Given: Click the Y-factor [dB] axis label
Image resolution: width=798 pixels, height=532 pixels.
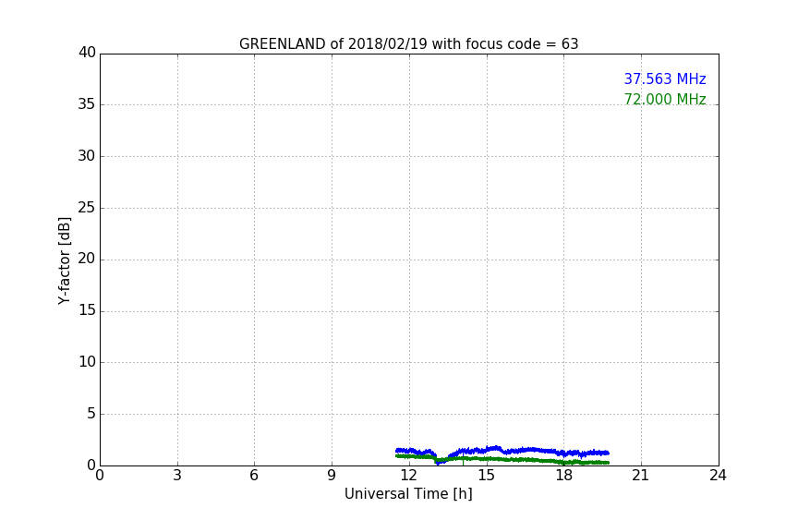Looking at the screenshot, I should (64, 260).
